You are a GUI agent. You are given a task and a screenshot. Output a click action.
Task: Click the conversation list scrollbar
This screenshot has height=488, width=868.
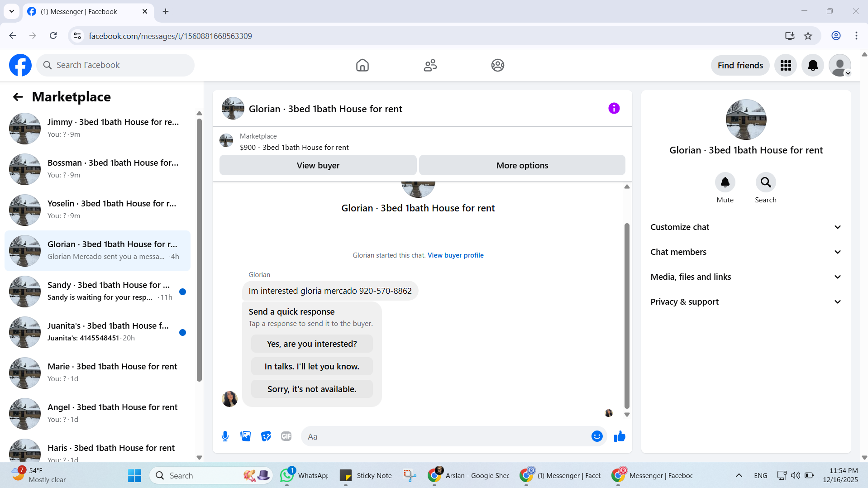tap(199, 249)
